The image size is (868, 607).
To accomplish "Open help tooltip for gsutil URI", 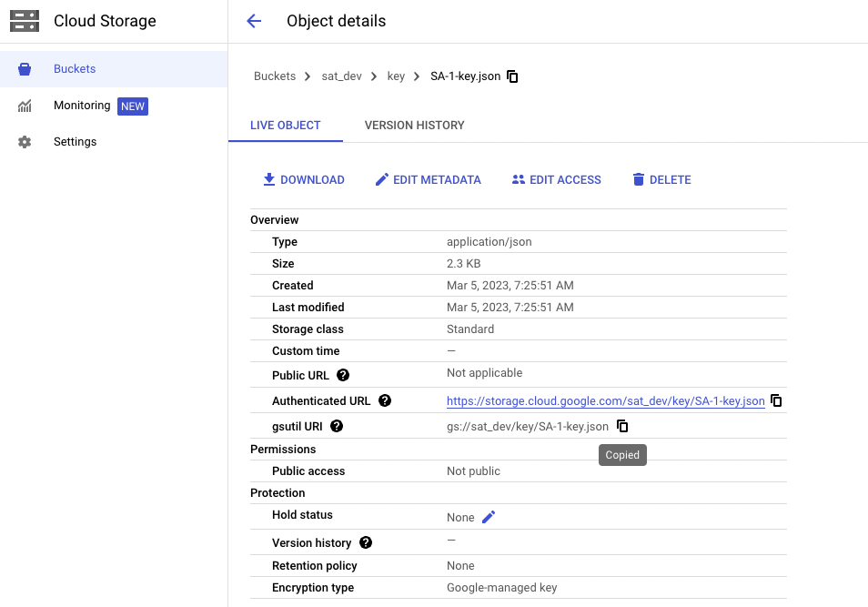I will tap(337, 426).
